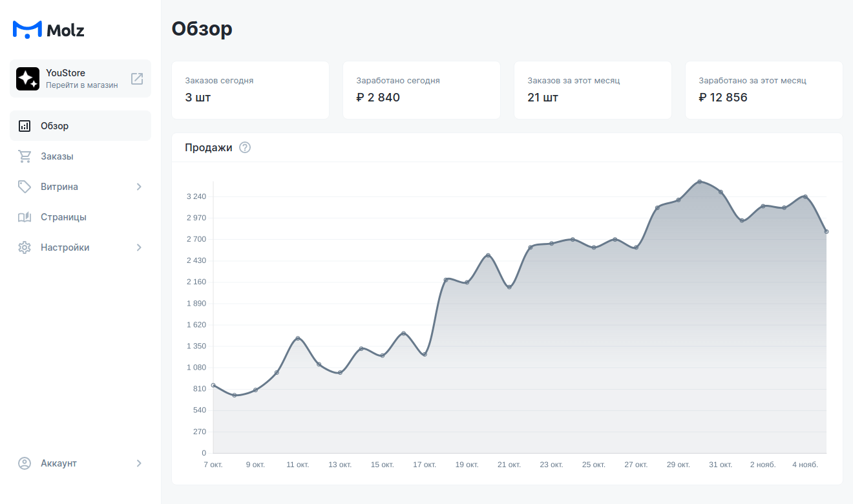The image size is (853, 504).
Task: Click the 7 окт. axis label
Action: 213,465
